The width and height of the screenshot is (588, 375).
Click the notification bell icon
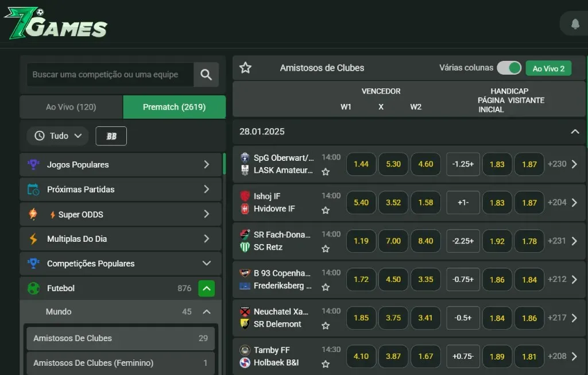coord(575,24)
